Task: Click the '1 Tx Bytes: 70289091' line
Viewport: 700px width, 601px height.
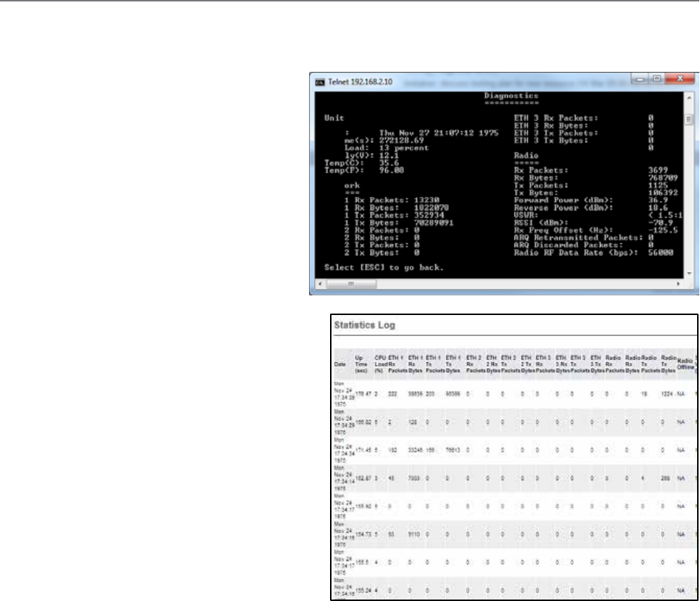Action: click(x=399, y=223)
